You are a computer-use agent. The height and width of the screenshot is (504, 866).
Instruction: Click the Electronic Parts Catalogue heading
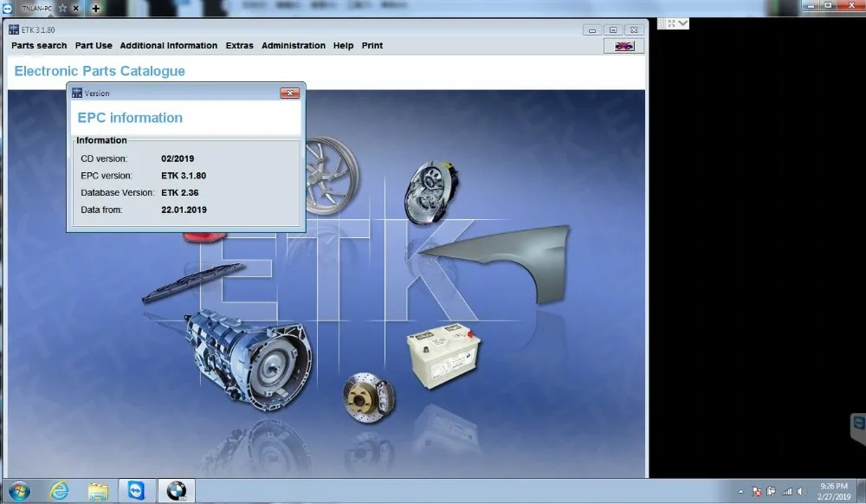(x=100, y=71)
